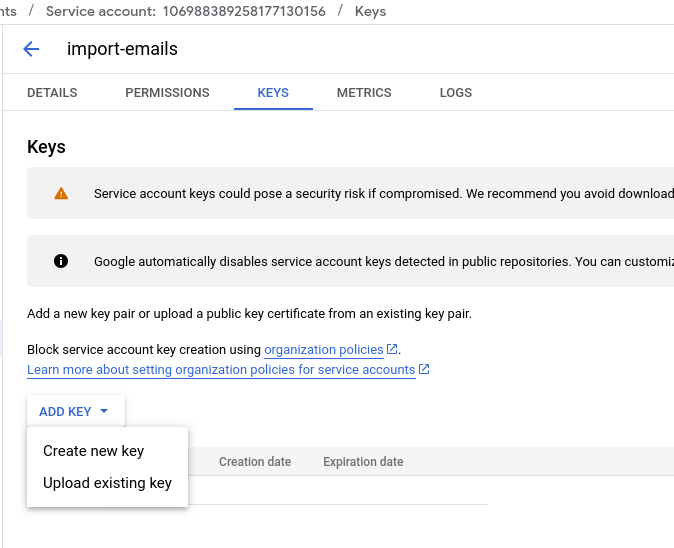Screen dimensions: 674x548
Task: Select the KEYS tab
Action: [x=273, y=93]
